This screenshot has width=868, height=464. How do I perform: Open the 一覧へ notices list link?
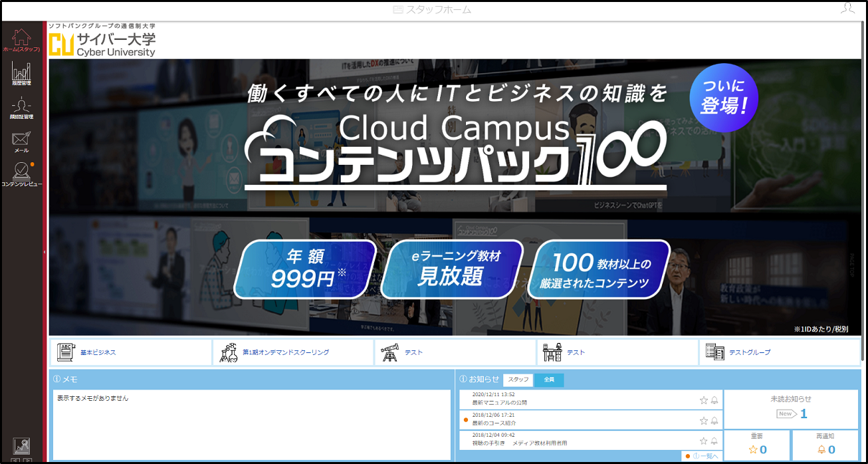pyautogui.click(x=705, y=456)
